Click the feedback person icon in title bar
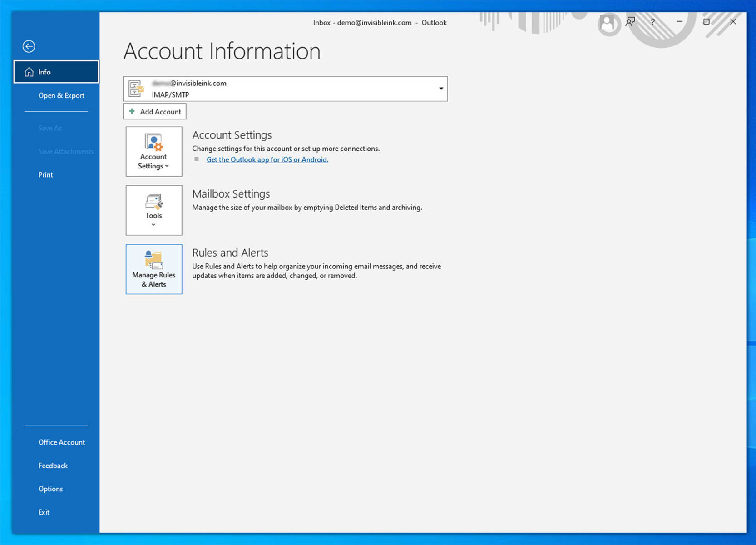The width and height of the screenshot is (756, 545). 630,22
